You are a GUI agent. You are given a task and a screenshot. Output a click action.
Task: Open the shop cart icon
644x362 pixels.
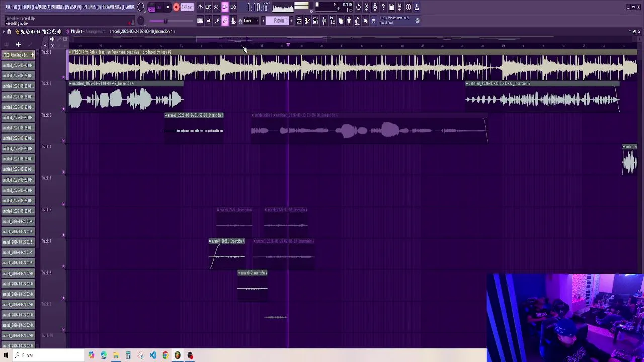[x=373, y=21]
